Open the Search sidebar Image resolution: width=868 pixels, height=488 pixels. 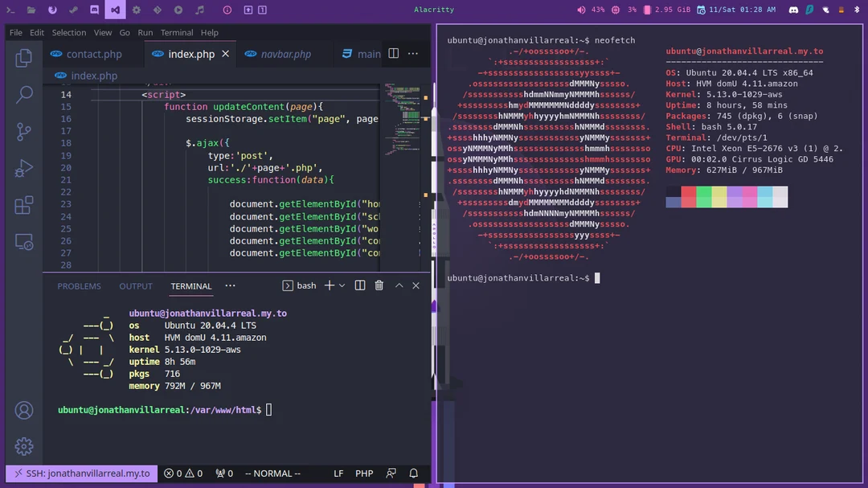tap(23, 94)
